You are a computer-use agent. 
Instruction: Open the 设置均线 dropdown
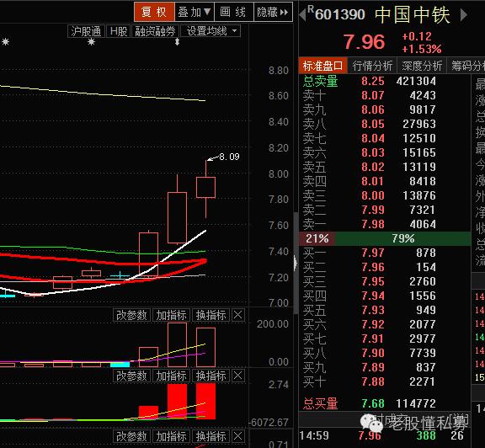(x=211, y=31)
